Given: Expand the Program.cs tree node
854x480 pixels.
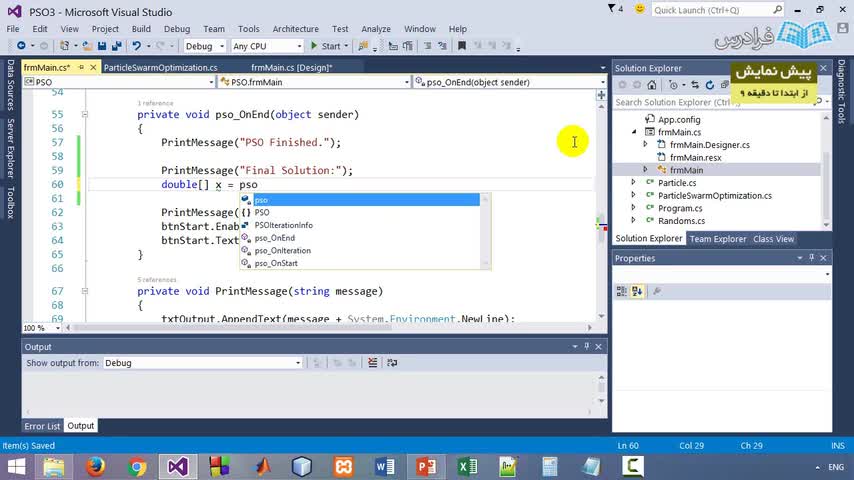Looking at the screenshot, I should pyautogui.click(x=633, y=208).
